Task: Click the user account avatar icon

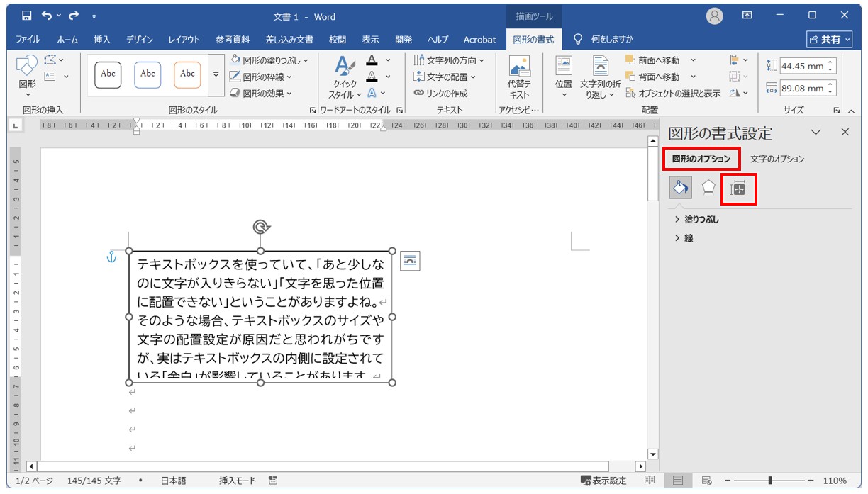Action: coord(715,16)
